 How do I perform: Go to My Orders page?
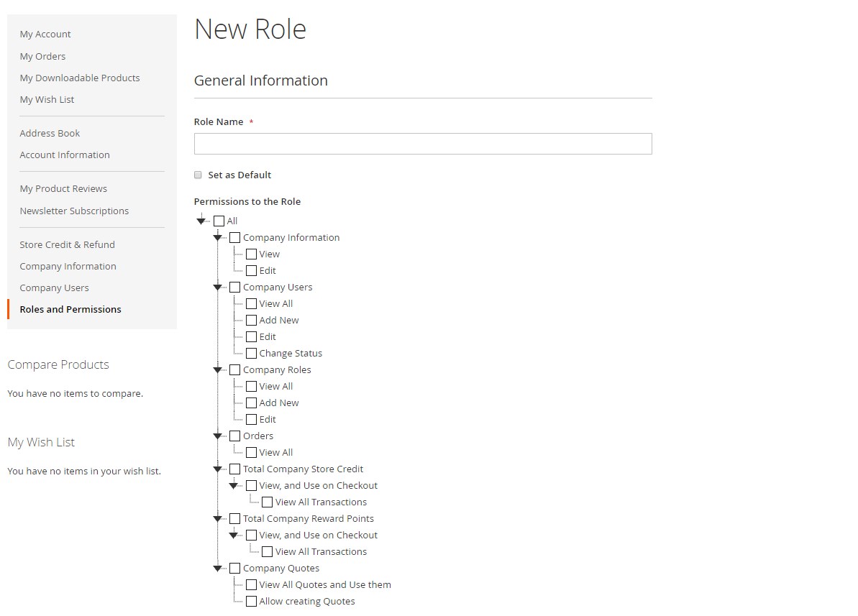point(42,56)
